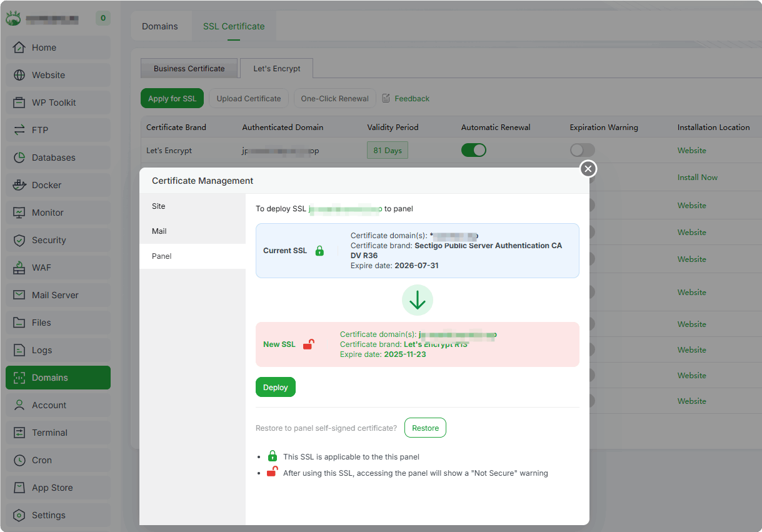Click the Feedback note icon
762x532 pixels.
(x=386, y=98)
